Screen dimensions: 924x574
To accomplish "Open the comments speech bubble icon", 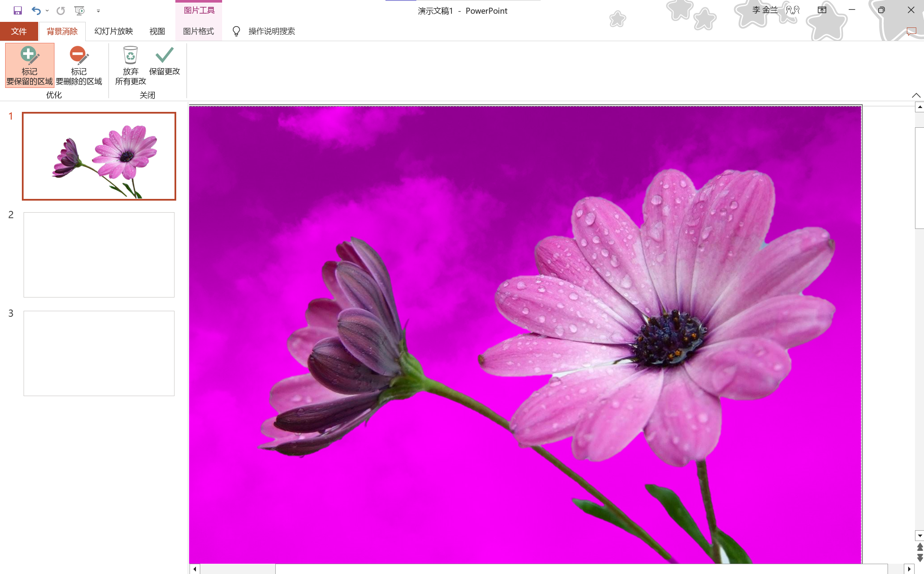I will pos(911,31).
